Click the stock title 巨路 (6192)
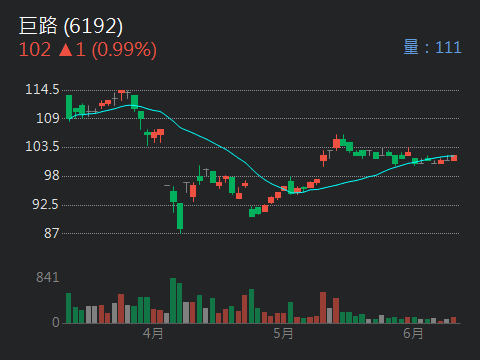This screenshot has width=480, height=360. pos(71,26)
